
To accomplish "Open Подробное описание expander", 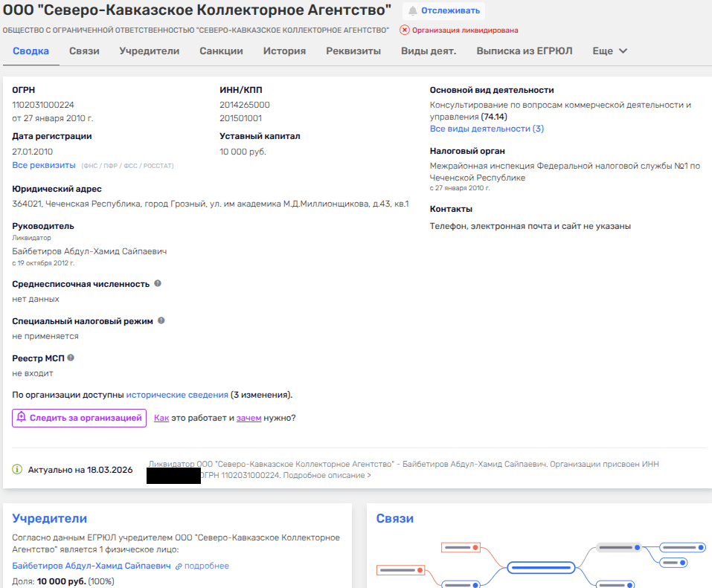I will point(327,475).
